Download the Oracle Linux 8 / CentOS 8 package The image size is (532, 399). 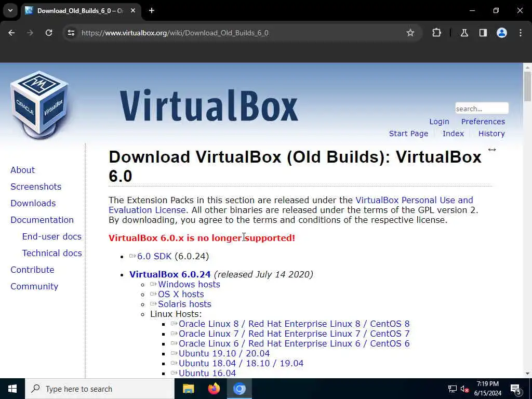[x=294, y=324]
